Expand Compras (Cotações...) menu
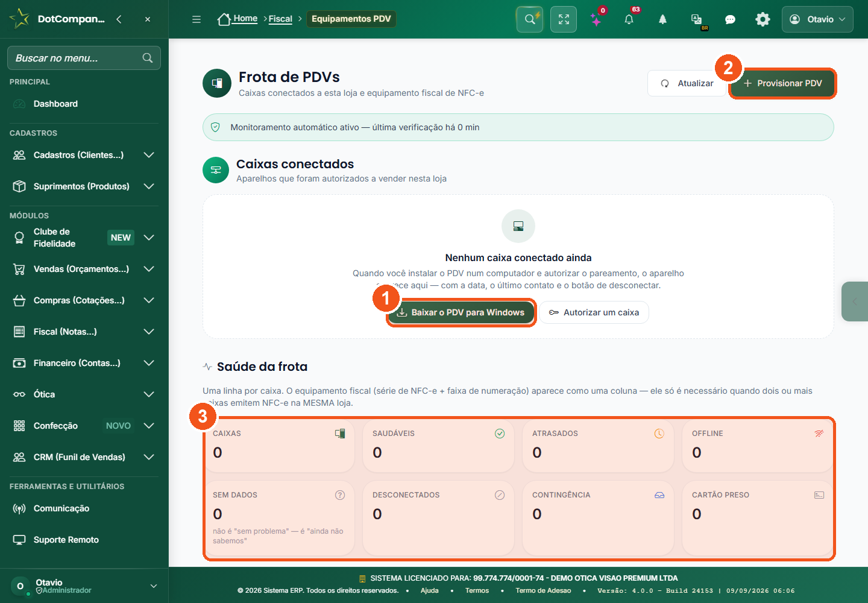868x603 pixels. point(84,300)
